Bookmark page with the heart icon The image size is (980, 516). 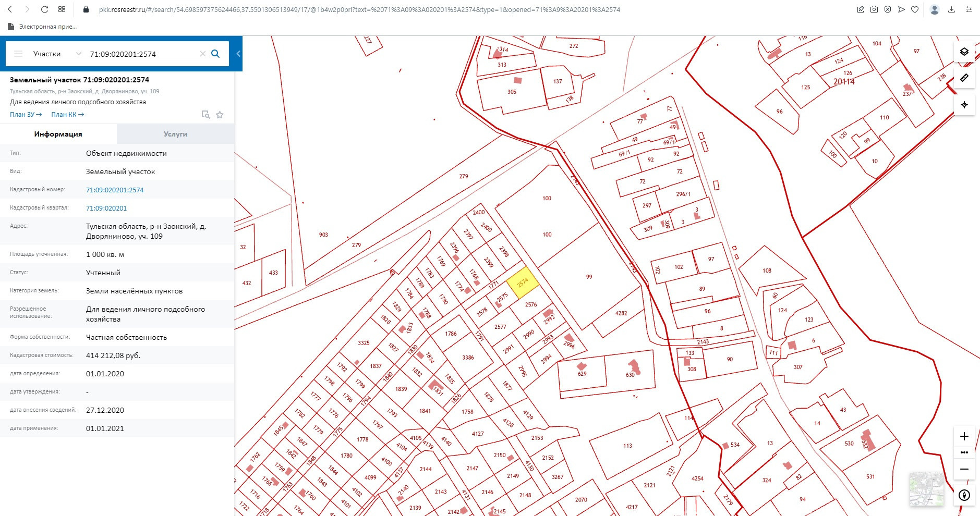[915, 9]
